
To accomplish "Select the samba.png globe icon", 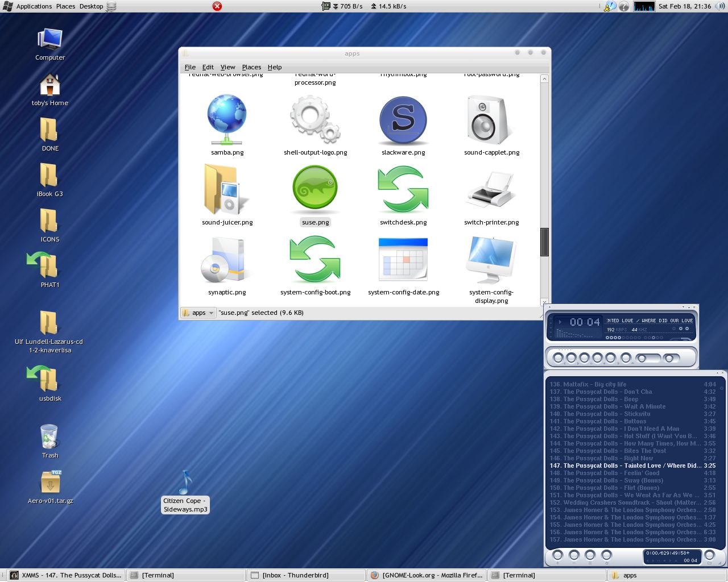I will 227,120.
